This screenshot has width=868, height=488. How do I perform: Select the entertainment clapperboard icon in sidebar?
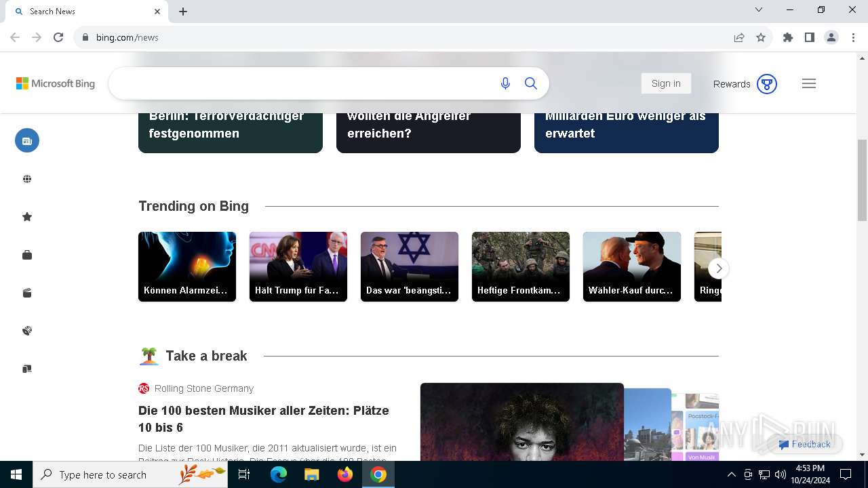27,293
